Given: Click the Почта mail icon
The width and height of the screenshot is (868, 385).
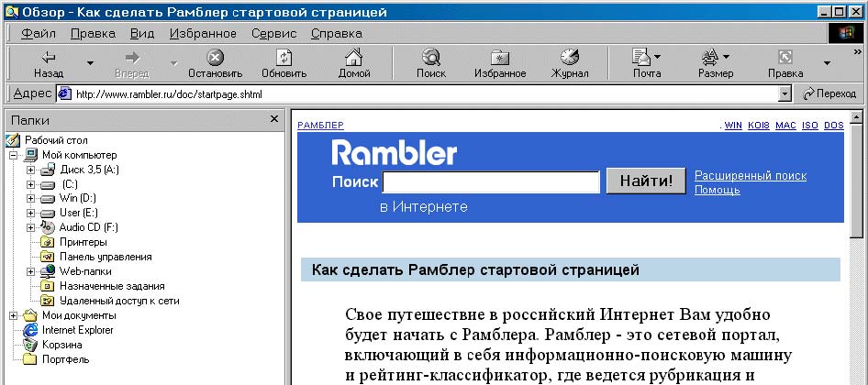Looking at the screenshot, I should 641,57.
